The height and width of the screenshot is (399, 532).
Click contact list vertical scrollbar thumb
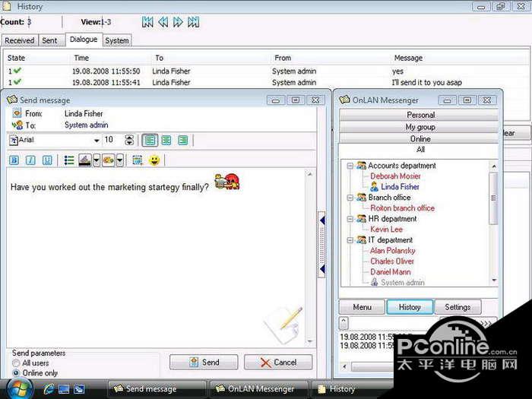pyautogui.click(x=493, y=198)
